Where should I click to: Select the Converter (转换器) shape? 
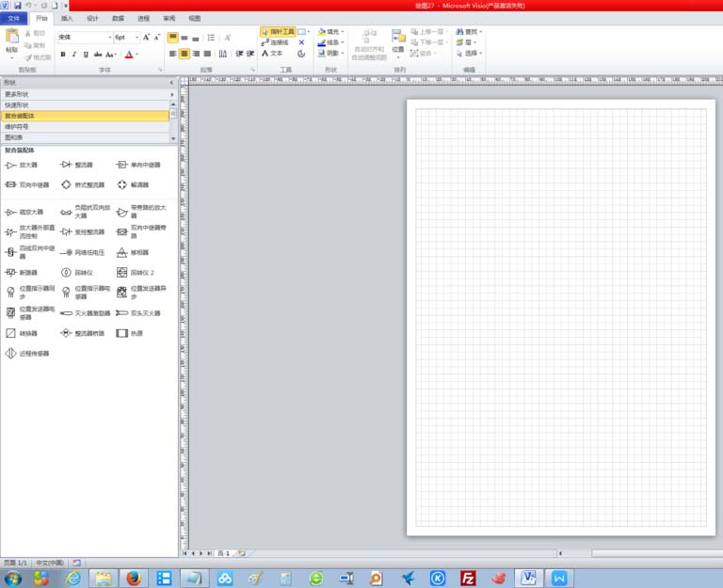22,333
